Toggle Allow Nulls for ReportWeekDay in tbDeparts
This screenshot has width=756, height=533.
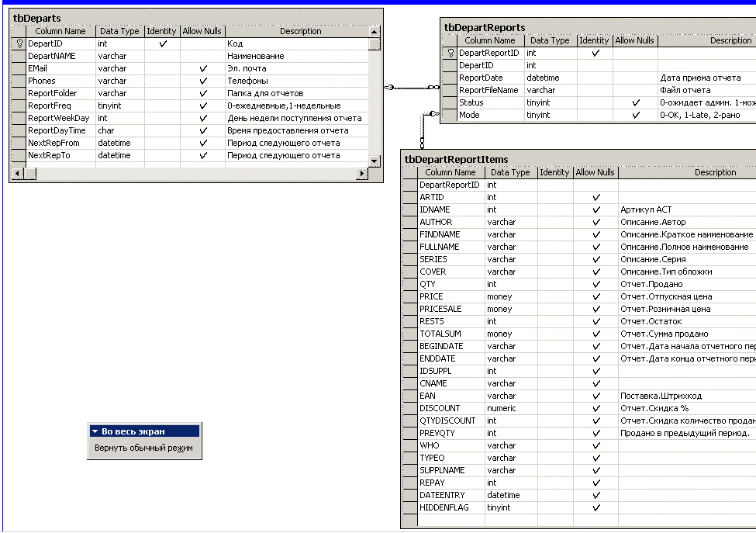203,119
